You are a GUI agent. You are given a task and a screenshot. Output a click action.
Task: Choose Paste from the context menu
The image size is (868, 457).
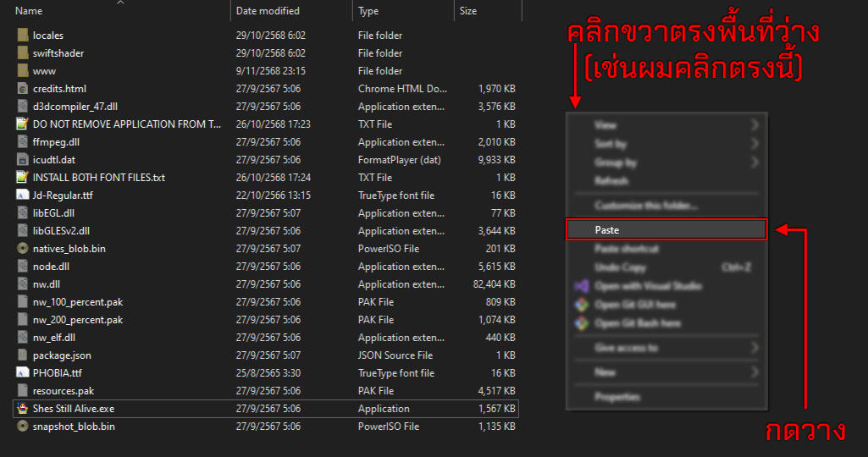click(607, 230)
